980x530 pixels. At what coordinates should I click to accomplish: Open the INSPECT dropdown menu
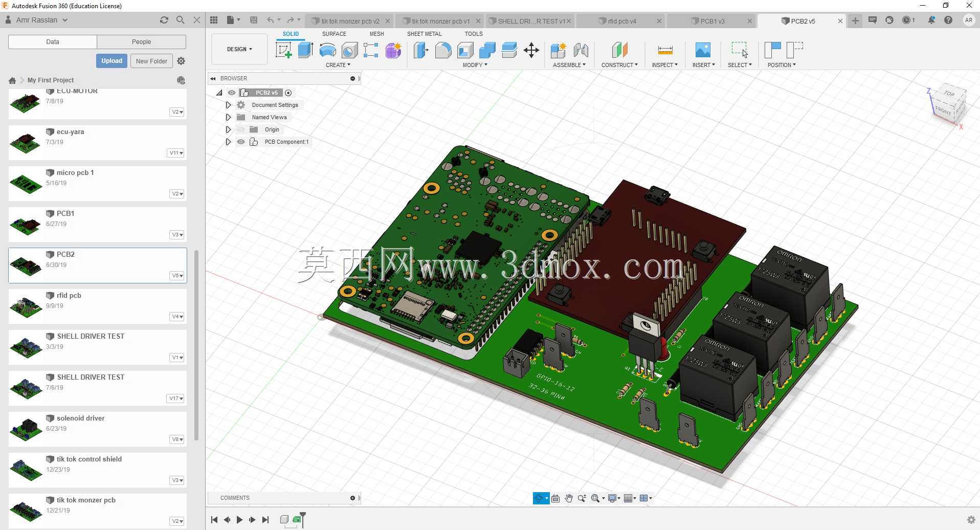click(x=665, y=65)
